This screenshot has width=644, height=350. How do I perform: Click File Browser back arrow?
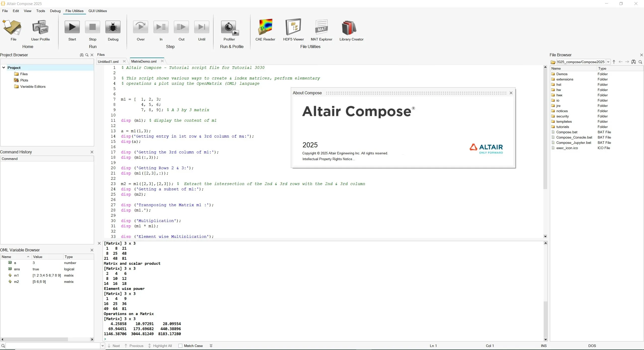621,62
